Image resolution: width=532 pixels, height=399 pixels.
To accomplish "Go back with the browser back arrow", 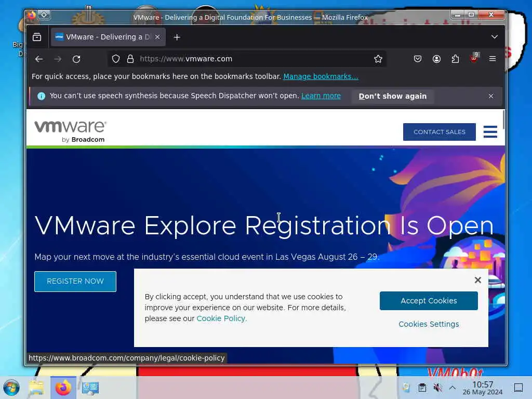I will 39,59.
